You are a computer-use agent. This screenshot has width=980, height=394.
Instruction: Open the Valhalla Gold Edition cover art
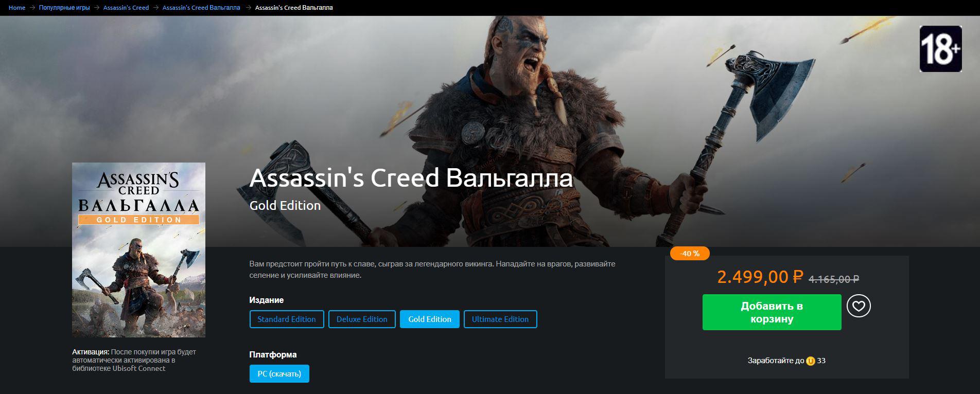click(x=138, y=250)
